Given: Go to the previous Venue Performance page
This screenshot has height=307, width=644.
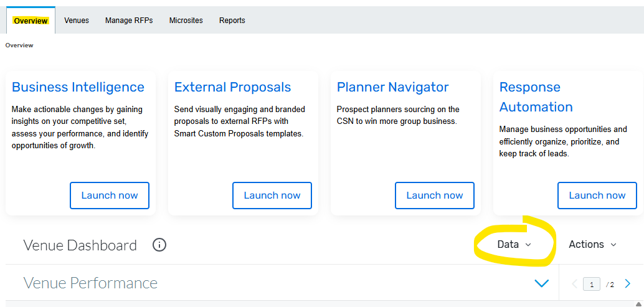Looking at the screenshot, I should click(x=574, y=284).
